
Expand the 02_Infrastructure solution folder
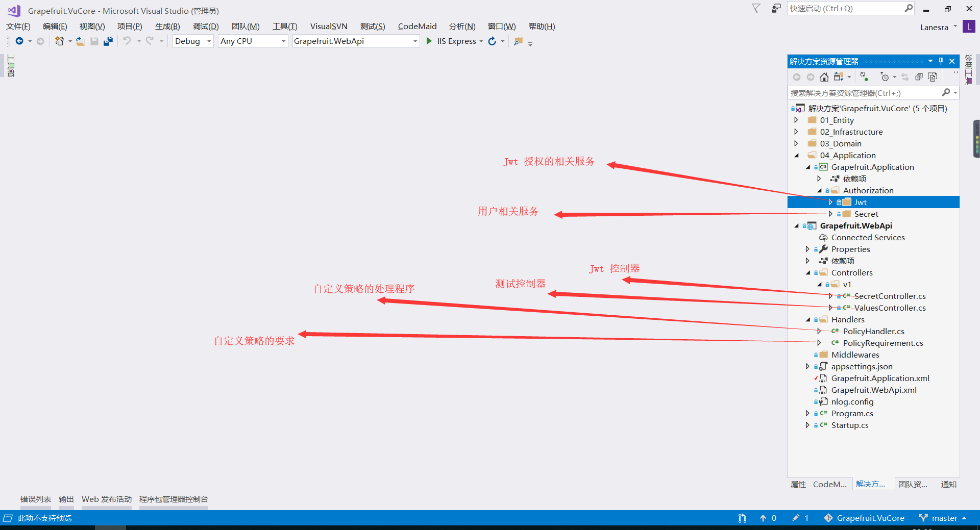point(796,132)
